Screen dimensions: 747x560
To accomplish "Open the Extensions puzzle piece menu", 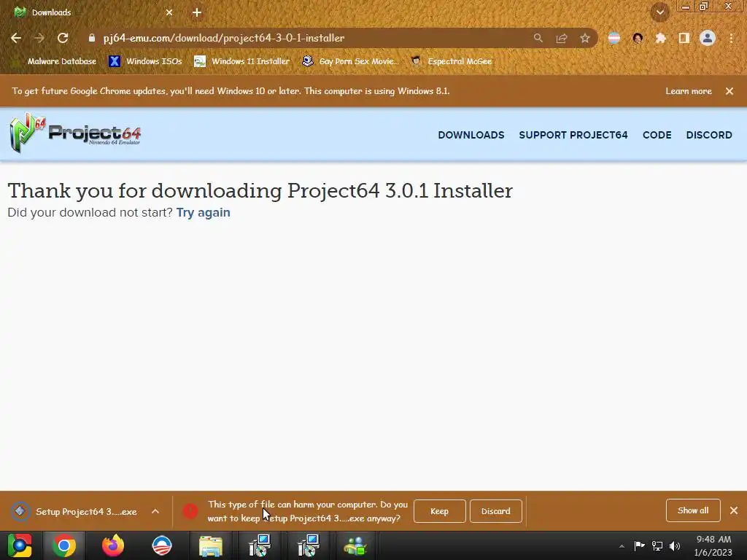I will point(661,38).
